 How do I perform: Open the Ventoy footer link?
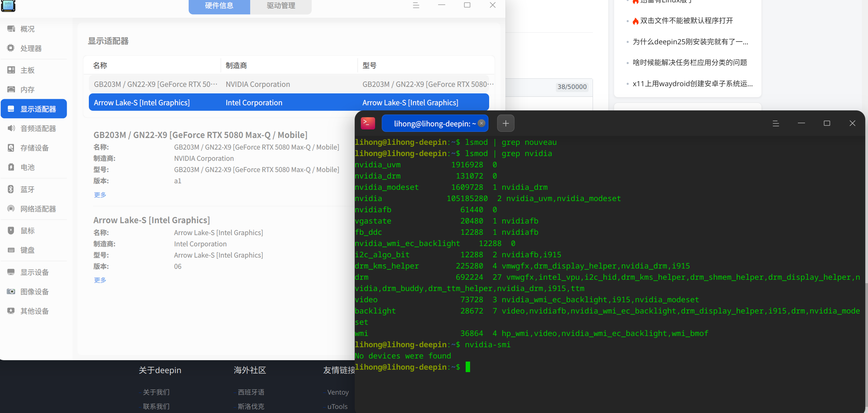click(x=338, y=392)
